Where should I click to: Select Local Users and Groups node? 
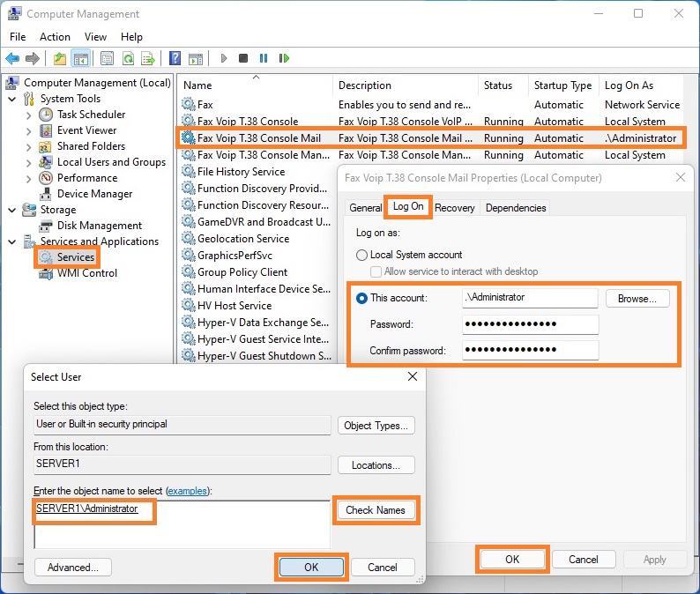click(x=111, y=162)
